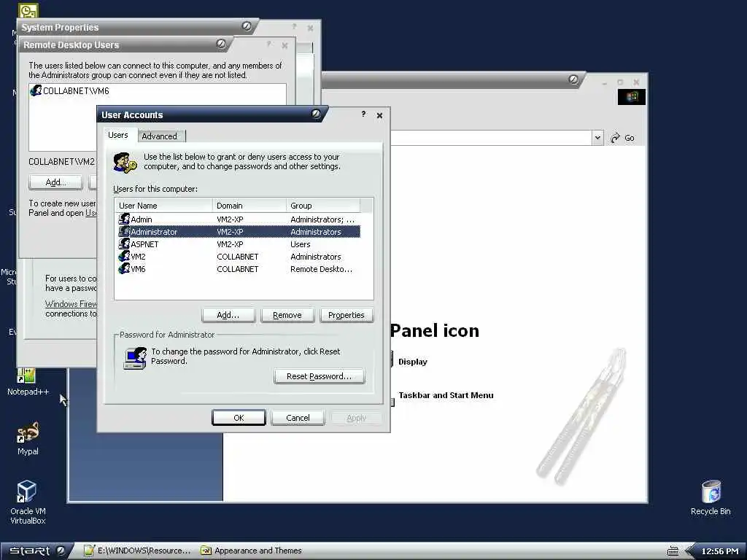
Task: Open Notepad++ desktop shortcut
Action: [x=27, y=376]
